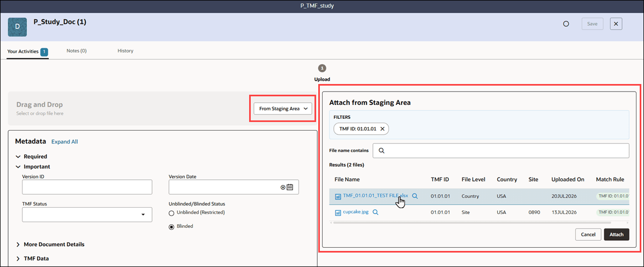
Task: Click the File Level column header
Action: pyautogui.click(x=473, y=179)
